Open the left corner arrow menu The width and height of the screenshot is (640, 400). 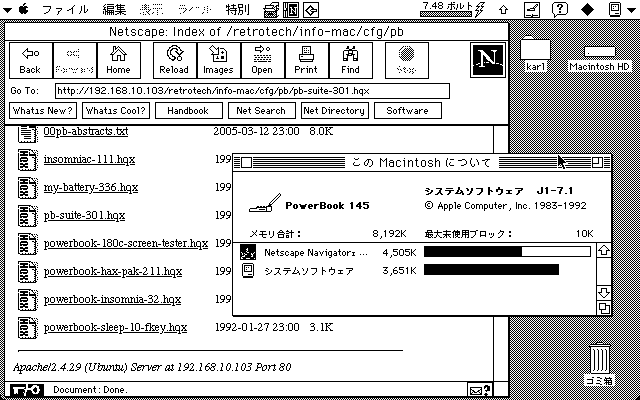(8, 9)
